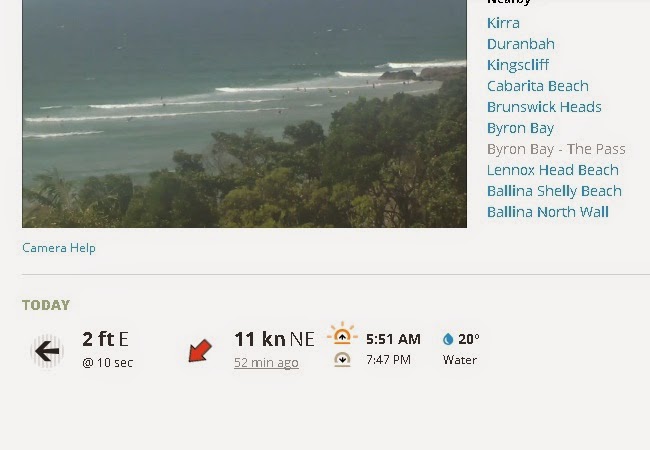
Task: Click the 2 ft E swell reading
Action: (105, 339)
